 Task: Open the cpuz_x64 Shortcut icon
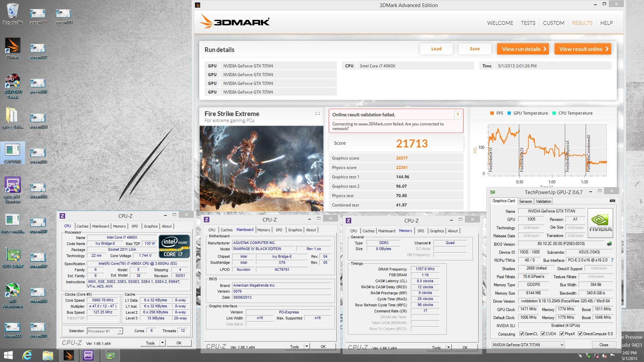[13, 190]
